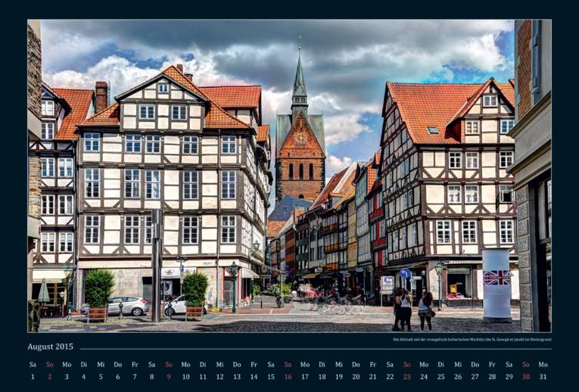
Task: Click the red Sunday date 30
Action: [x=526, y=376]
